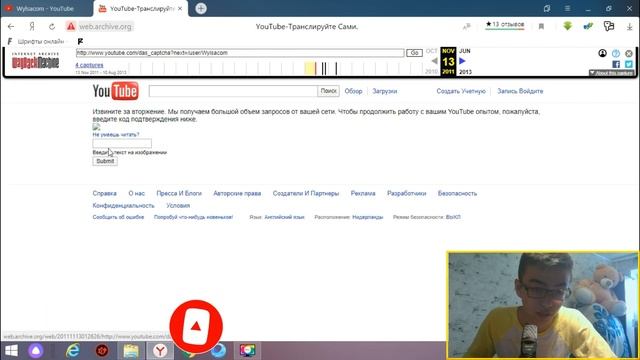Open the Обзор link
Screen dimensions: 640x360
click(x=353, y=91)
